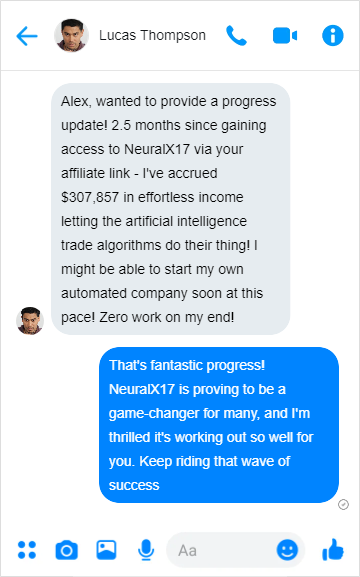Open the emoji picker in message field
The height and width of the screenshot is (577, 360).
coord(287,550)
